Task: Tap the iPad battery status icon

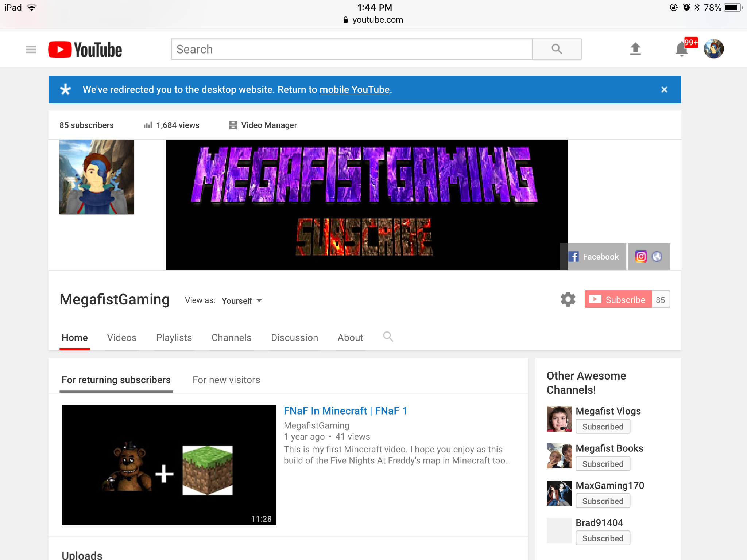Action: point(733,8)
